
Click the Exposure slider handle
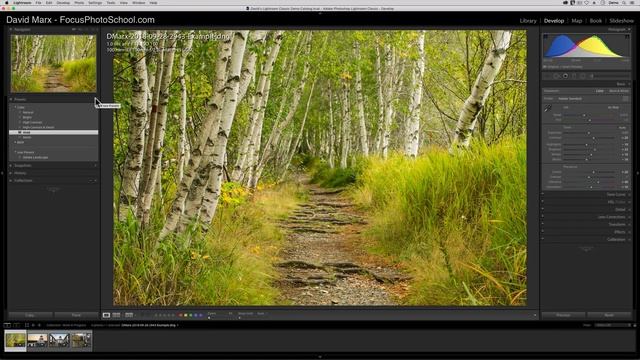pyautogui.click(x=589, y=133)
